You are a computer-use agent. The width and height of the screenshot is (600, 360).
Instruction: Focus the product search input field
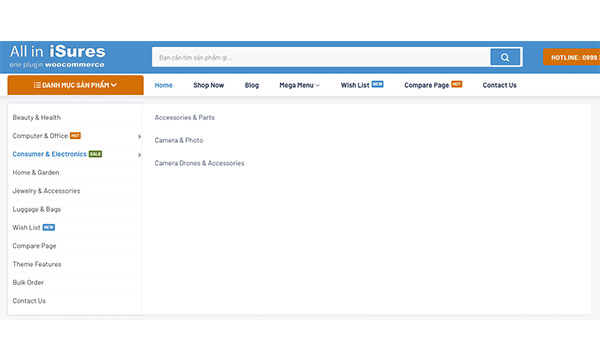(x=321, y=57)
